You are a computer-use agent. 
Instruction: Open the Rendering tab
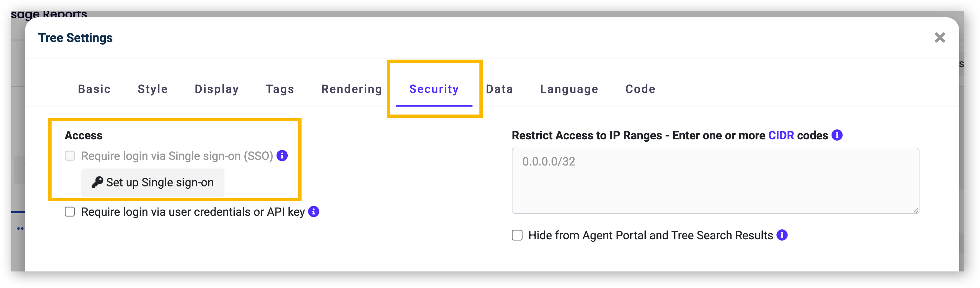351,89
